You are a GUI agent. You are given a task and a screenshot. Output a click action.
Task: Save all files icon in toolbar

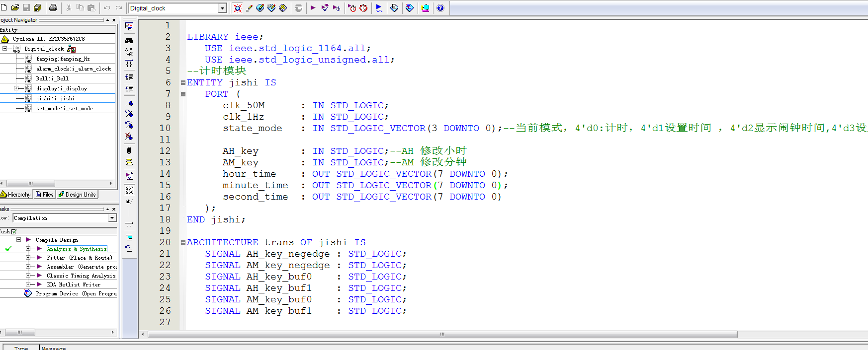pyautogui.click(x=38, y=7)
